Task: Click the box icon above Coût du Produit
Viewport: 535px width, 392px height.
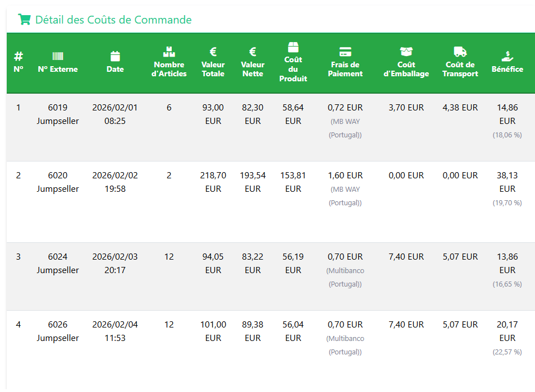Action: tap(293, 47)
